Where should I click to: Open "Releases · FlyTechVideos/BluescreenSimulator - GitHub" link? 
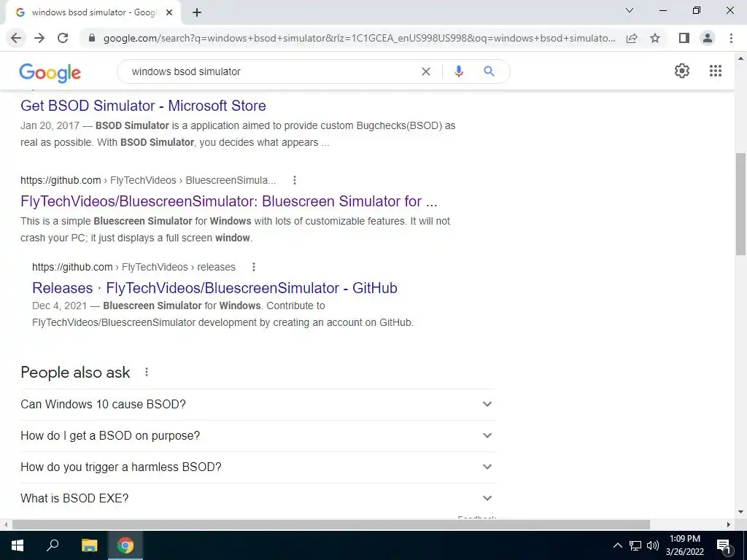pos(214,288)
